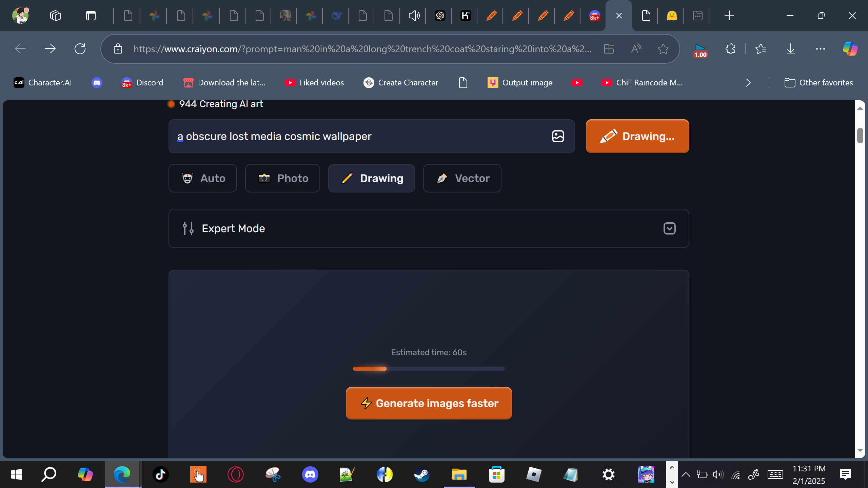
Task: Select the Vector style option
Action: (462, 178)
